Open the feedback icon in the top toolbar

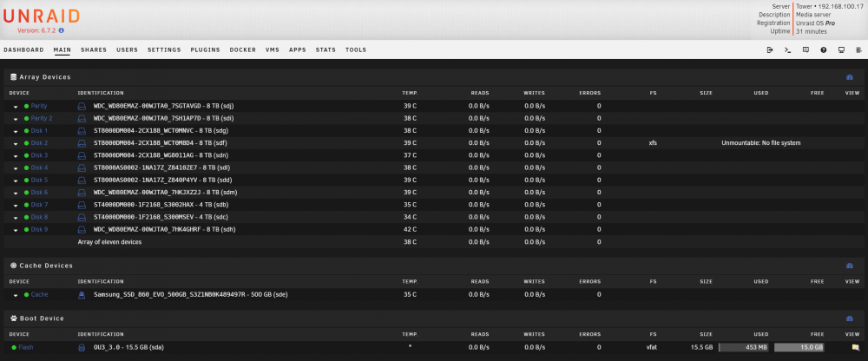[806, 49]
